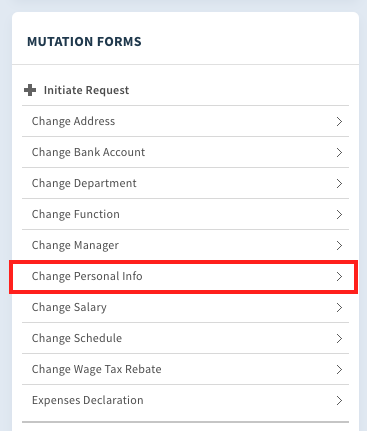This screenshot has height=431, width=367.
Task: Expand the Change Personal Info chevron
Action: pyautogui.click(x=339, y=276)
